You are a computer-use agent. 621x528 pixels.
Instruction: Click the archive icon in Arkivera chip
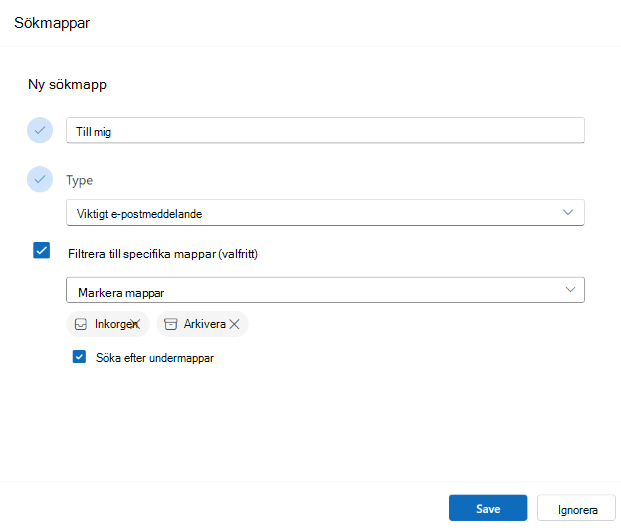pos(170,324)
